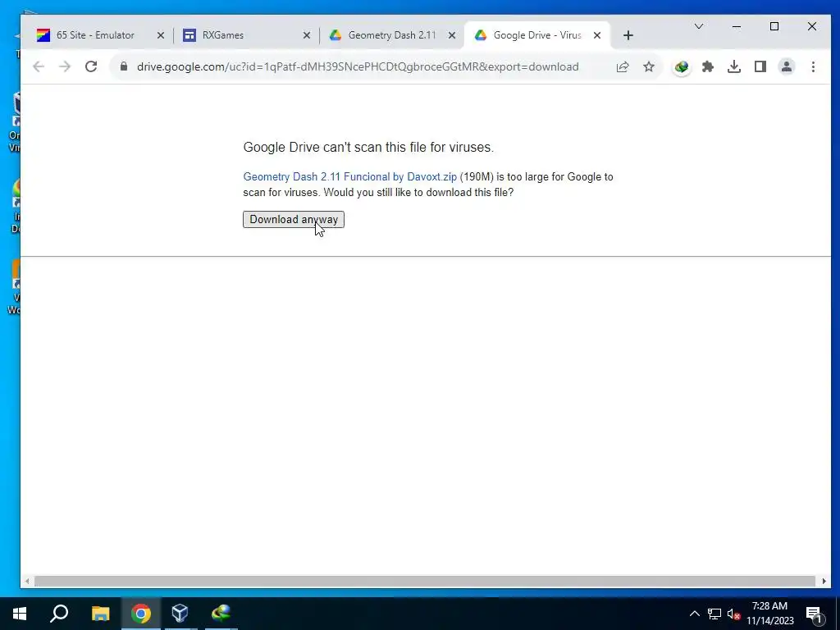Click the Chrome taskbar icon
This screenshot has width=840, height=630.
point(141,614)
